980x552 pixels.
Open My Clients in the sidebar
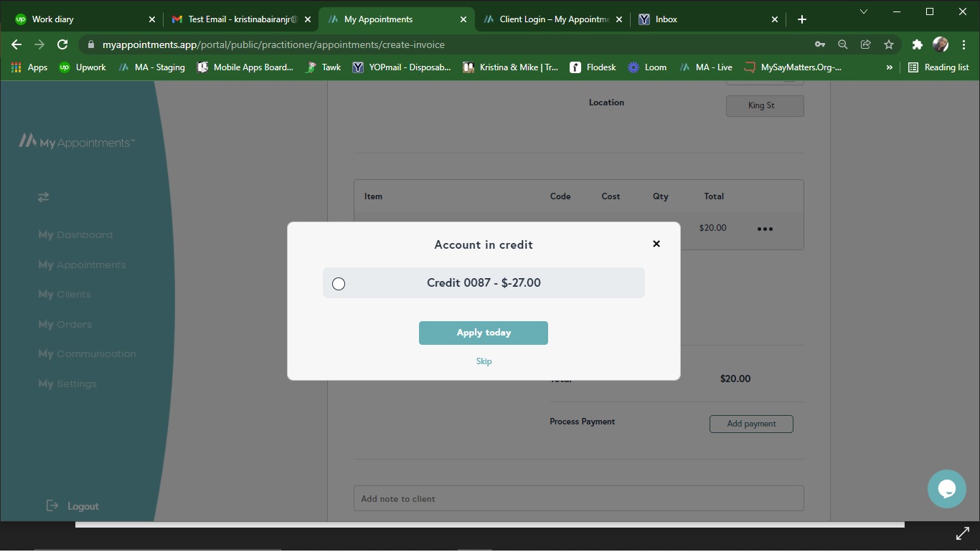65,295
